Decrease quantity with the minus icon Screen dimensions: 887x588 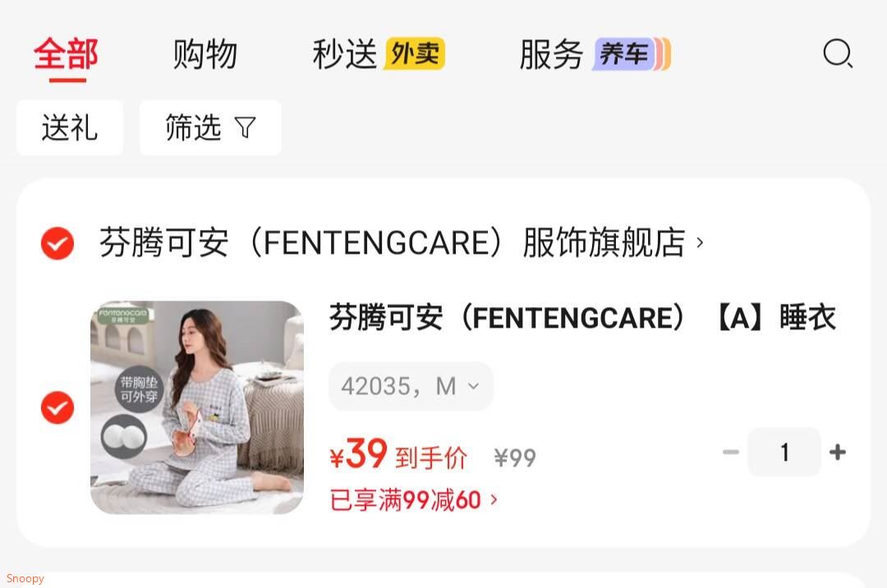(730, 452)
